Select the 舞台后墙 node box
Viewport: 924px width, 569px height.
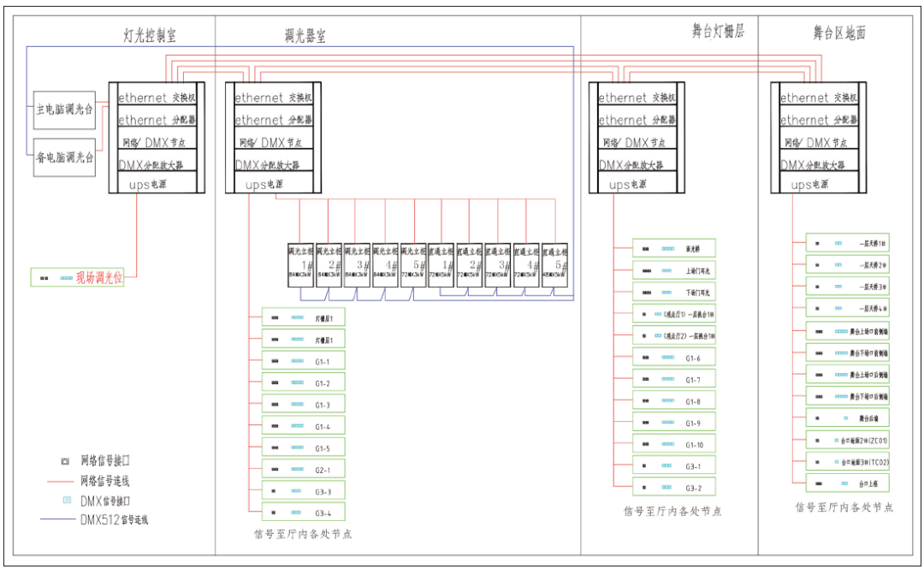tap(847, 418)
